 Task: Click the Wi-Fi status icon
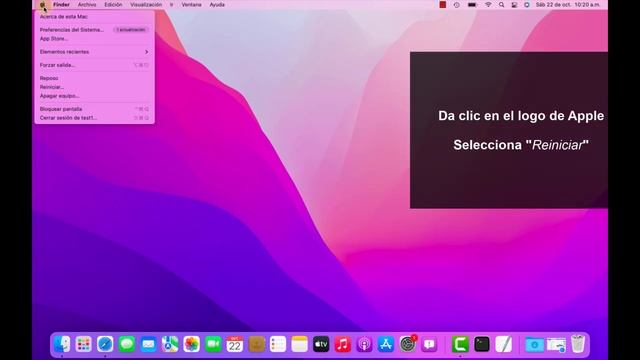click(488, 5)
